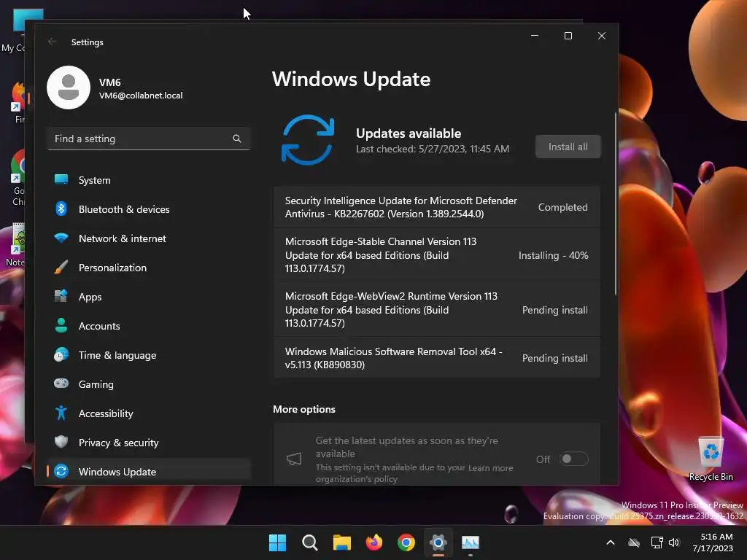Click the Malicious Software Removal Tool row
The image size is (747, 560).
436,358
